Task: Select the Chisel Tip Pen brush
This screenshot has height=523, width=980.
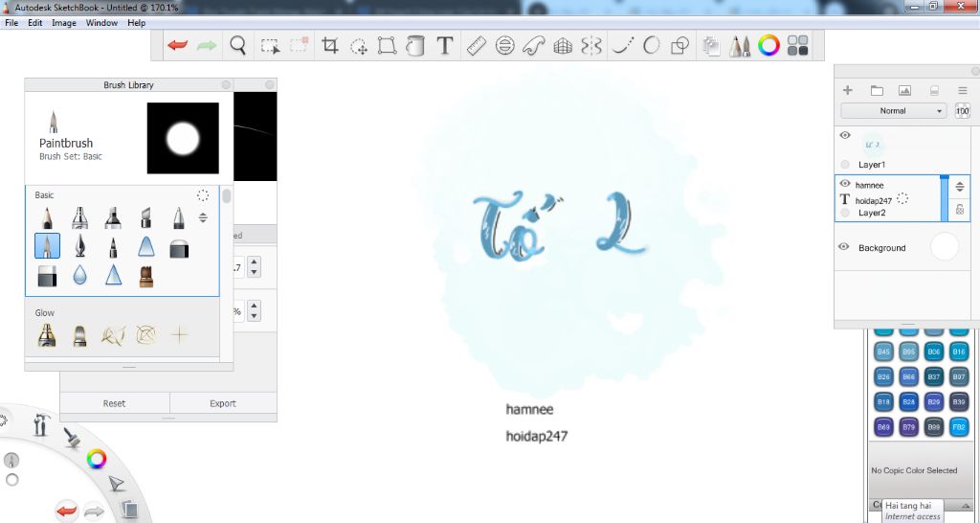Action: click(146, 217)
